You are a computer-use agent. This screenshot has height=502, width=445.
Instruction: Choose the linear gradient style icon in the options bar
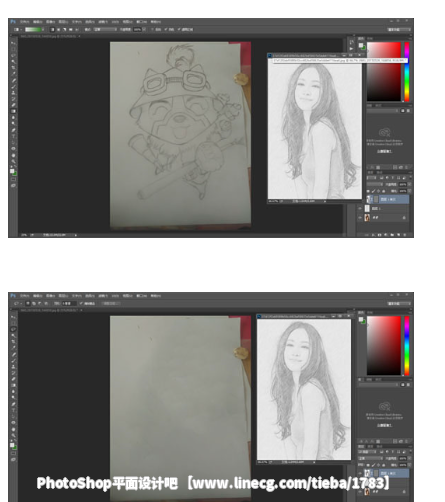point(52,29)
